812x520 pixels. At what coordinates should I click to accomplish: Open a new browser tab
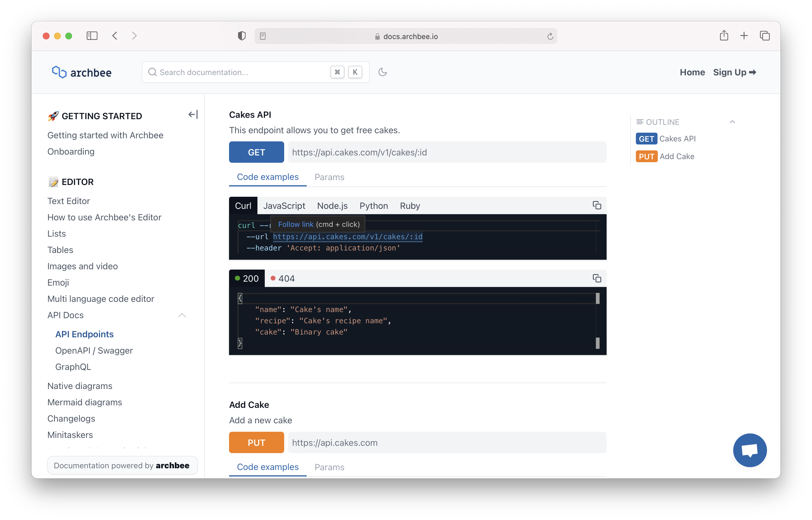pos(744,36)
